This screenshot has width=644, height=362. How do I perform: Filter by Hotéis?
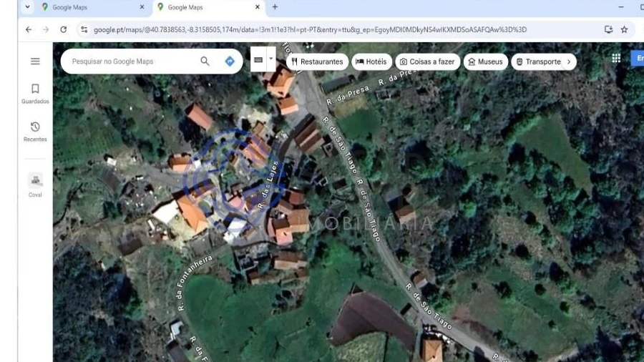(x=371, y=62)
